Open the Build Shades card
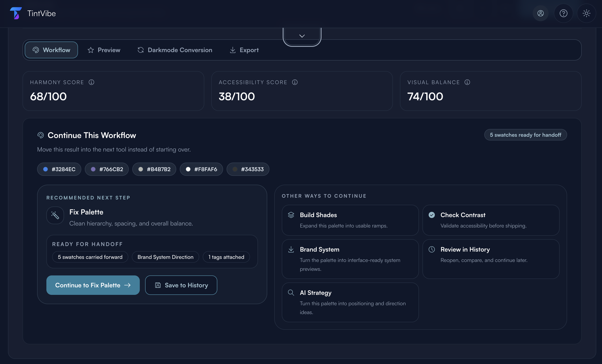The image size is (602, 364). [350, 220]
